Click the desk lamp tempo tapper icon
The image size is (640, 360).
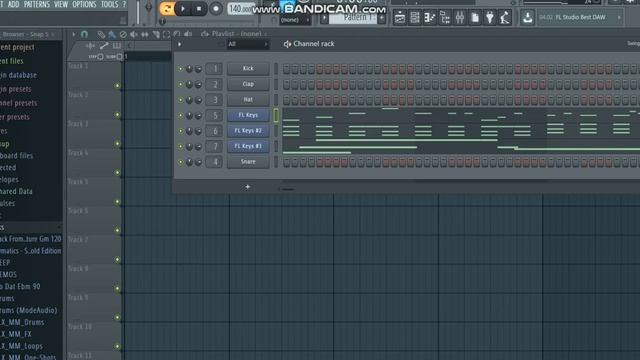click(505, 18)
